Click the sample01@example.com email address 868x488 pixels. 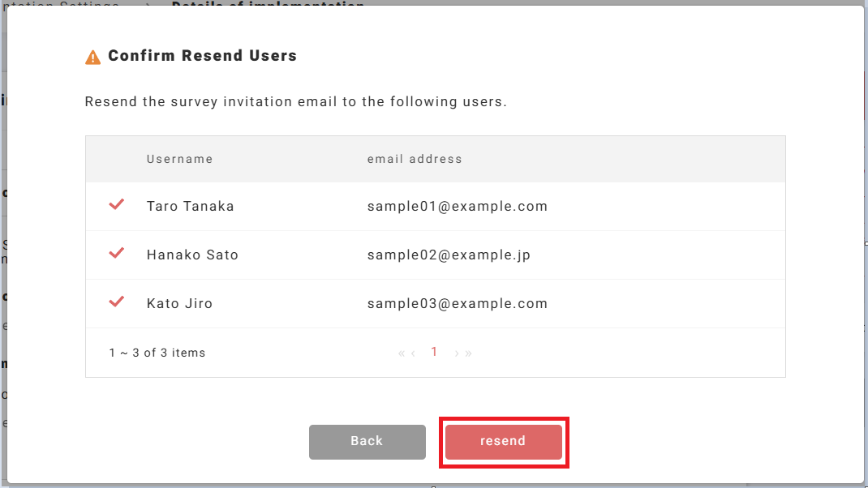(x=458, y=207)
